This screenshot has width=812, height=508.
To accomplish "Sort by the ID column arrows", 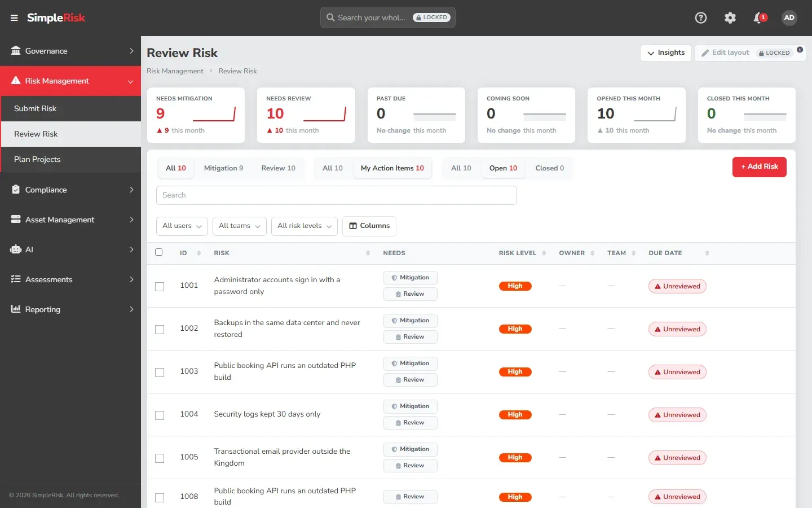I will tap(198, 253).
